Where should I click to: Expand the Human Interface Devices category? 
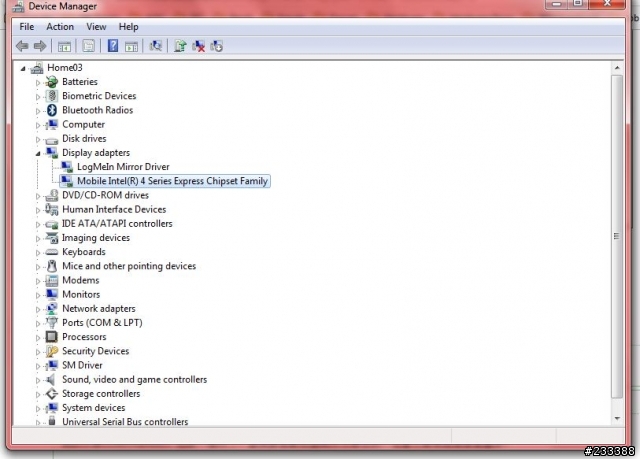coord(38,211)
